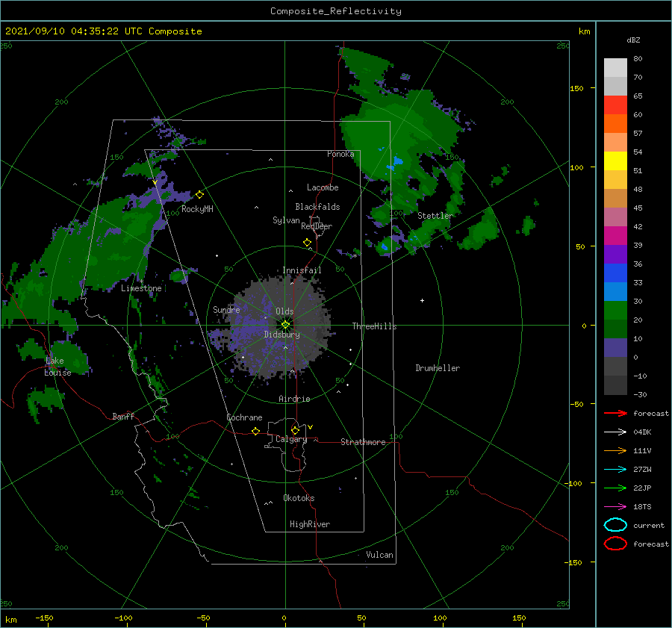
Task: Click the white 04DK arrow icon
Action: [x=615, y=432]
